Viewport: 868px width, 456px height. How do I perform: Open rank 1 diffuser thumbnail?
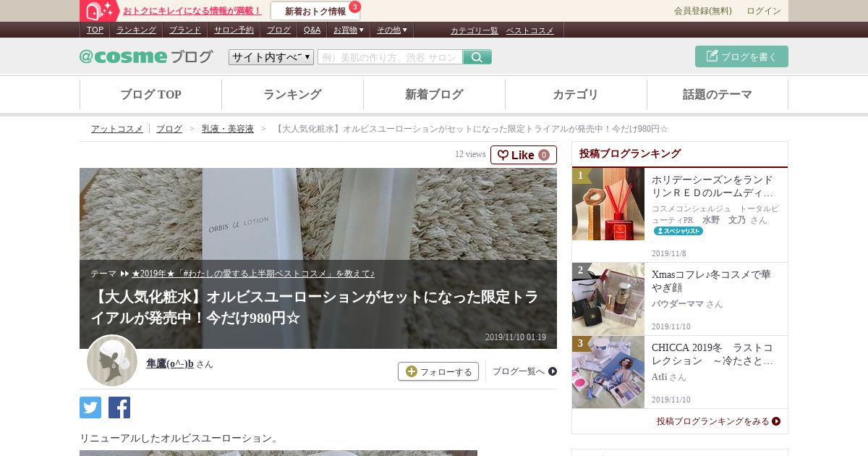tap(608, 204)
